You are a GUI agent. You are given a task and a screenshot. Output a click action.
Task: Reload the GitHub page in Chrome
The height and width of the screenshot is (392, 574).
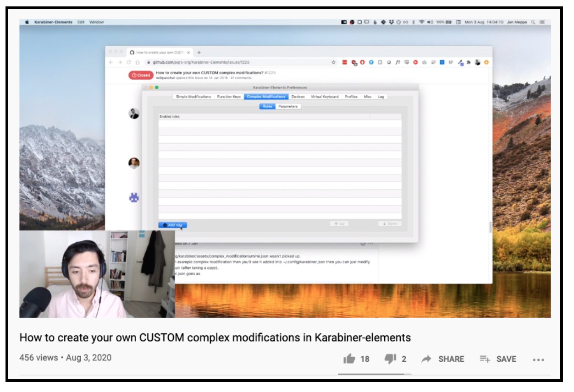pyautogui.click(x=129, y=62)
